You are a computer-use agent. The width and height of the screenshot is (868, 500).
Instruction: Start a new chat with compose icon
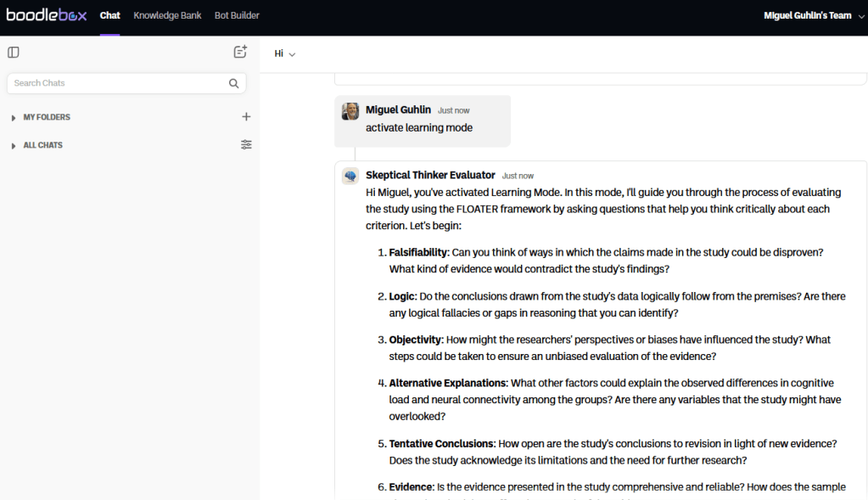pos(240,52)
